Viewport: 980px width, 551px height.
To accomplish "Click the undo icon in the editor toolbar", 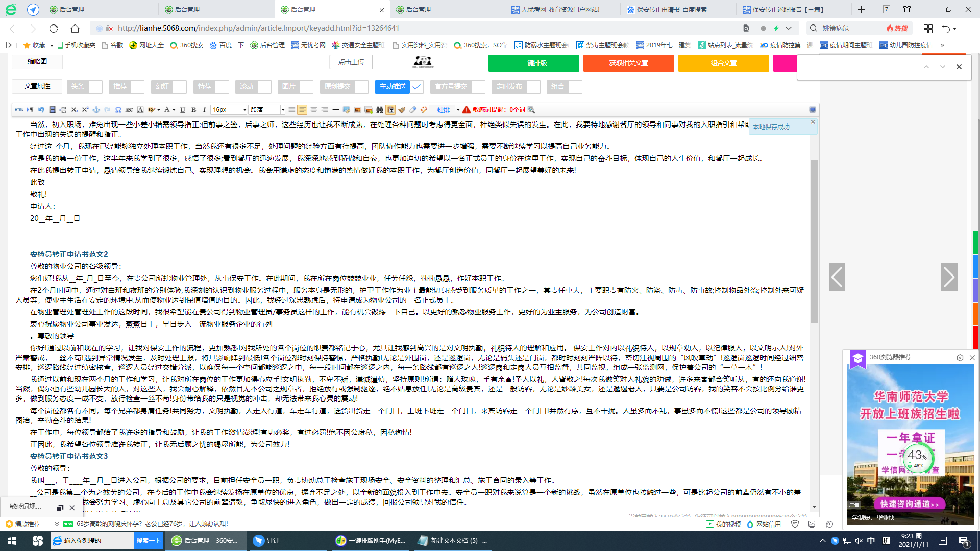I will (41, 110).
